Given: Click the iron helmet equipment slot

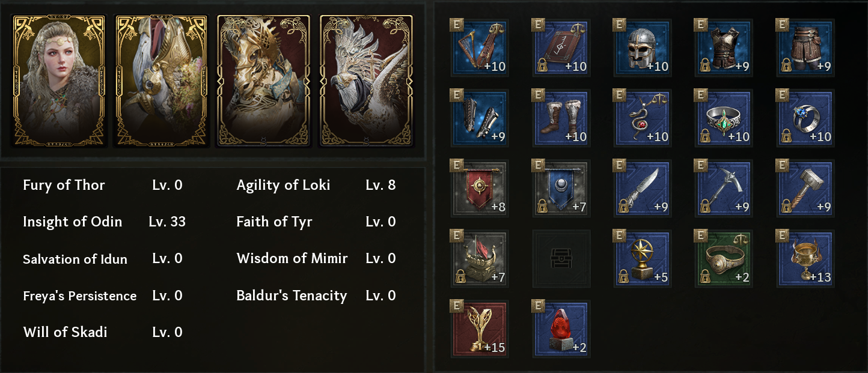Looking at the screenshot, I should coord(642,47).
